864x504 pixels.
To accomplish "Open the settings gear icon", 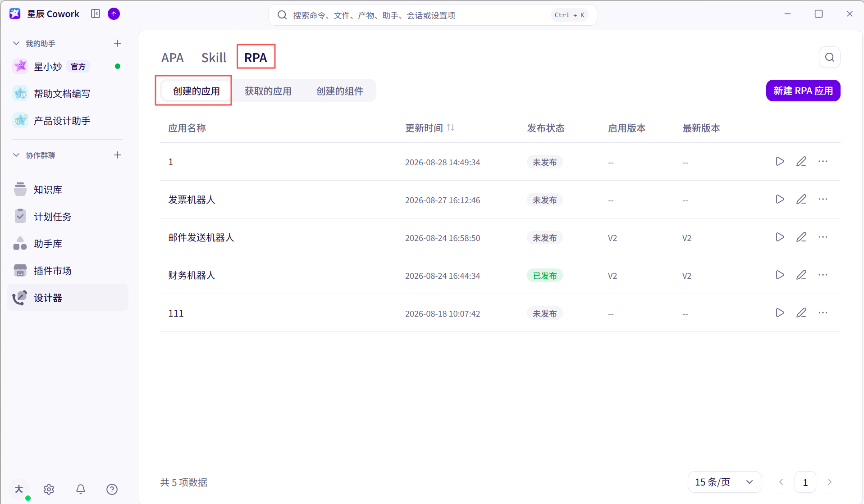I will (49, 489).
